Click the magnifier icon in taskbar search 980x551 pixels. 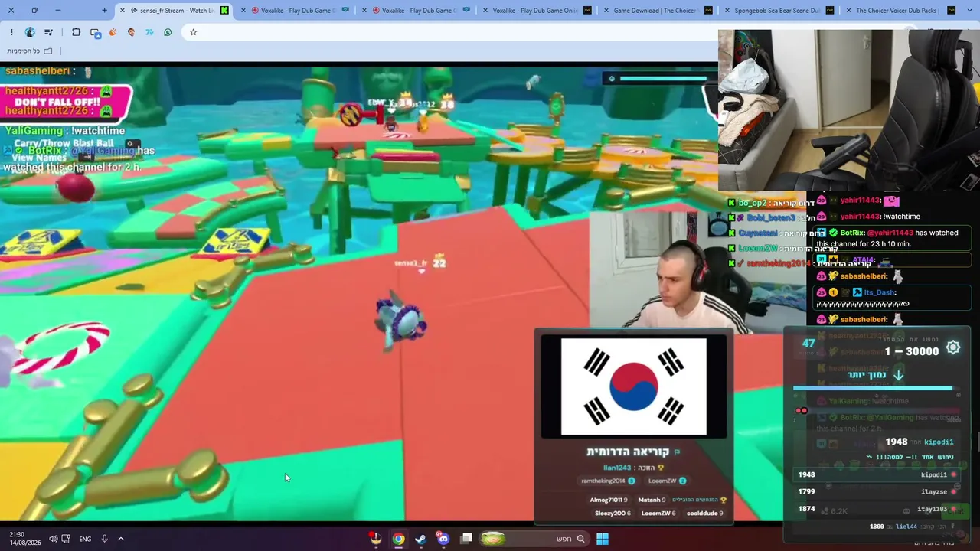[x=580, y=539]
